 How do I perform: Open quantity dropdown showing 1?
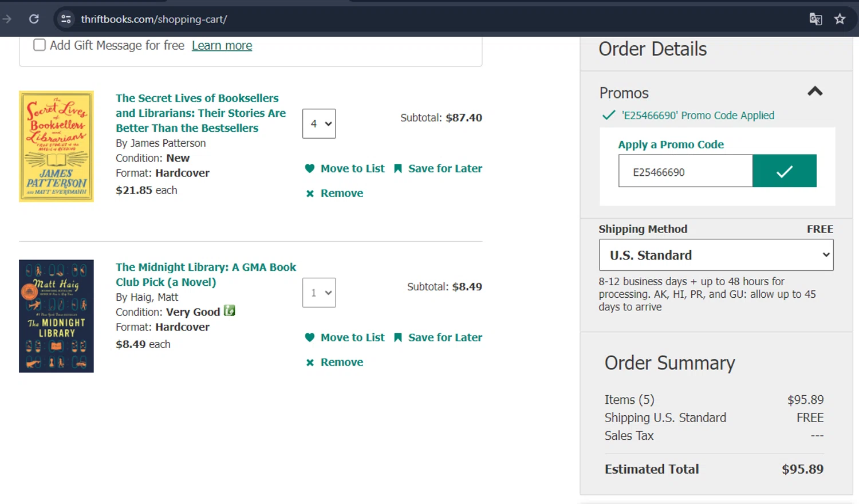pos(319,293)
